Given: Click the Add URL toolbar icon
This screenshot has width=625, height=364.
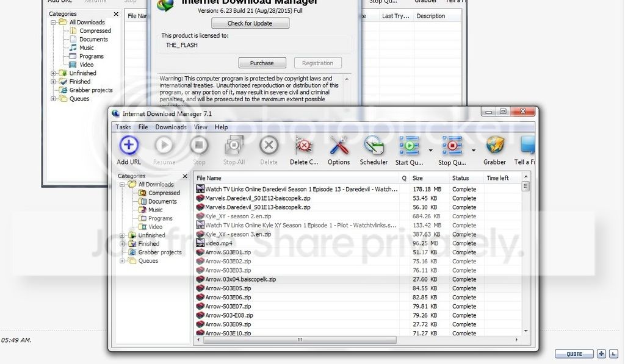Looking at the screenshot, I should tap(128, 145).
